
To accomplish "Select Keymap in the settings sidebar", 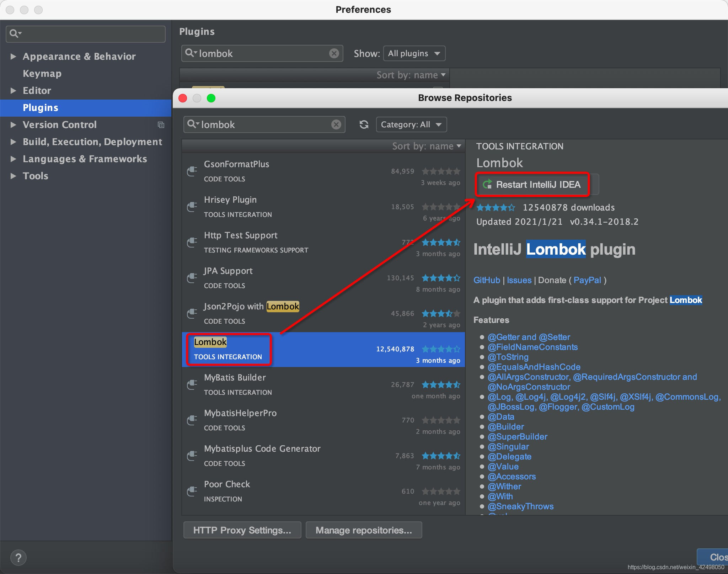I will tap(42, 73).
